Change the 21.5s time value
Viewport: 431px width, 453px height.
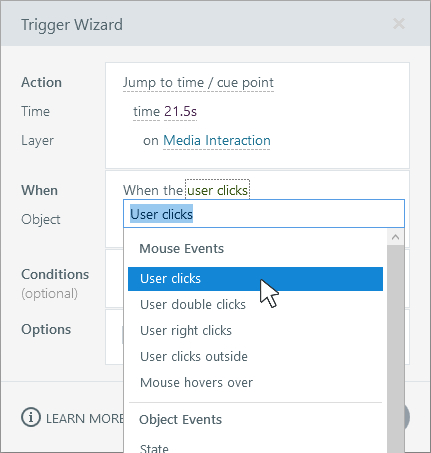click(x=180, y=112)
